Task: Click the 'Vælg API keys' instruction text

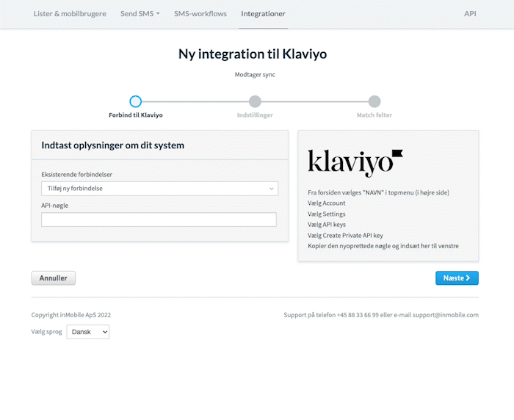Action: click(327, 225)
